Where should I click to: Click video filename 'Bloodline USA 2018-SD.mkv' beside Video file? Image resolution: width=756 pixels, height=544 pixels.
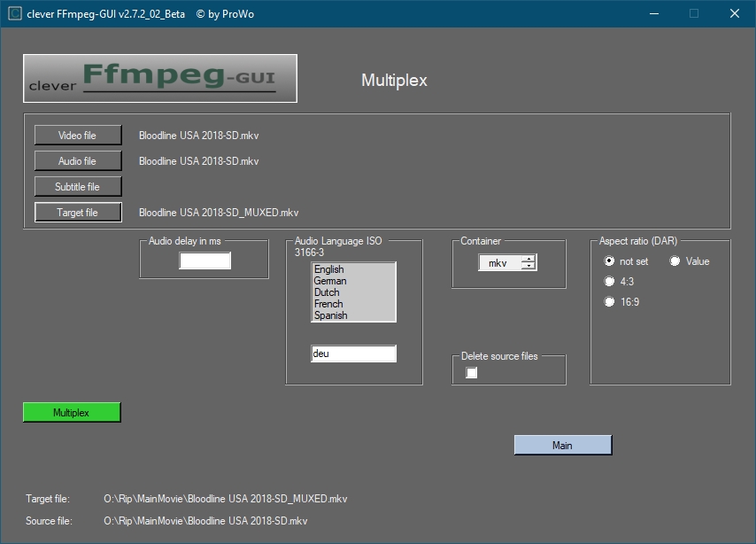tap(198, 136)
